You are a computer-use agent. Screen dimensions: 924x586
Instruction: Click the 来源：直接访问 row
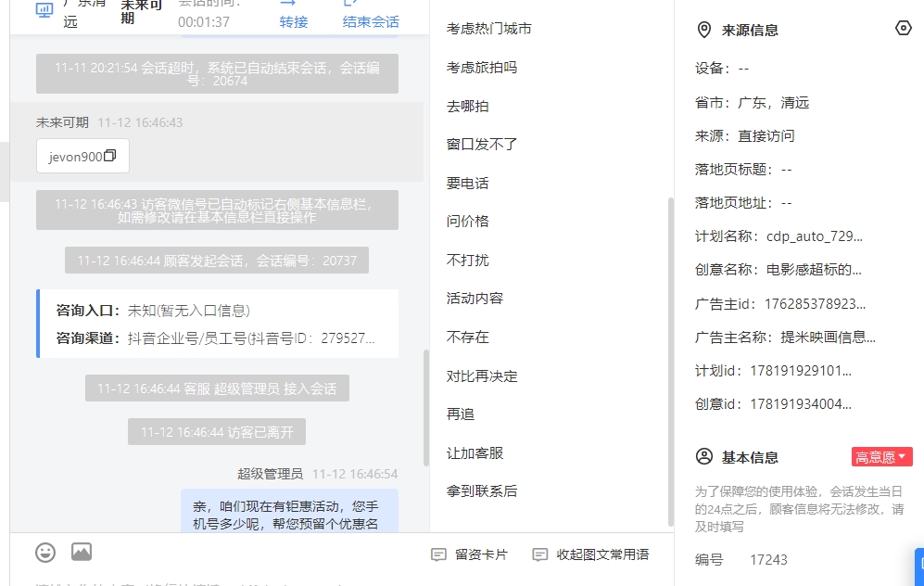tap(745, 136)
